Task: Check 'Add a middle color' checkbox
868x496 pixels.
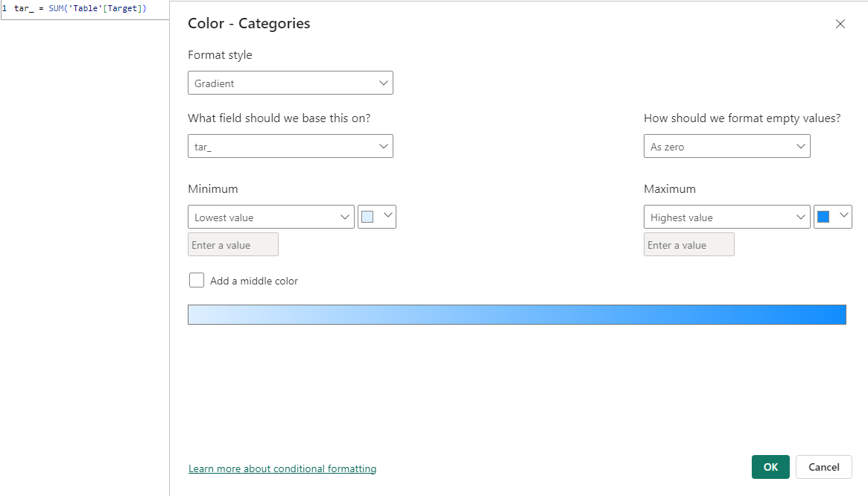Action: click(197, 280)
